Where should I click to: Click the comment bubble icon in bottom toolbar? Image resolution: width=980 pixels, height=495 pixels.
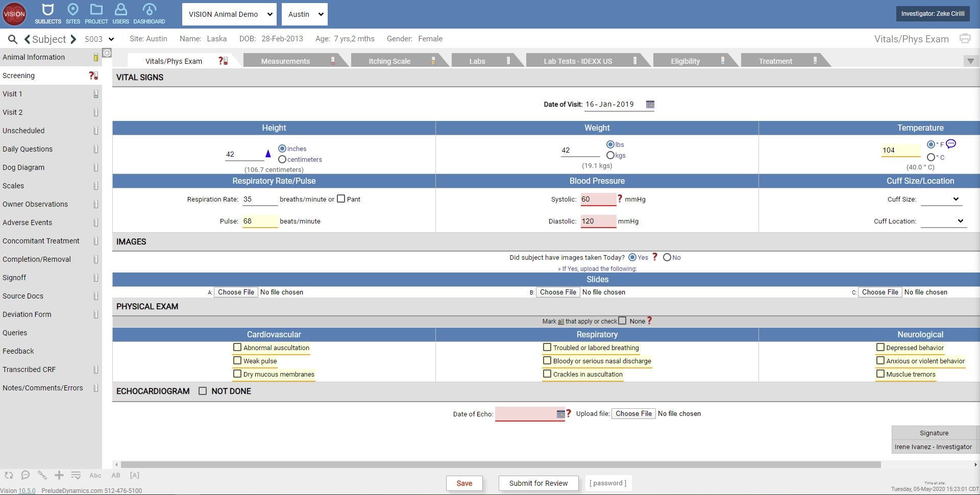26,475
